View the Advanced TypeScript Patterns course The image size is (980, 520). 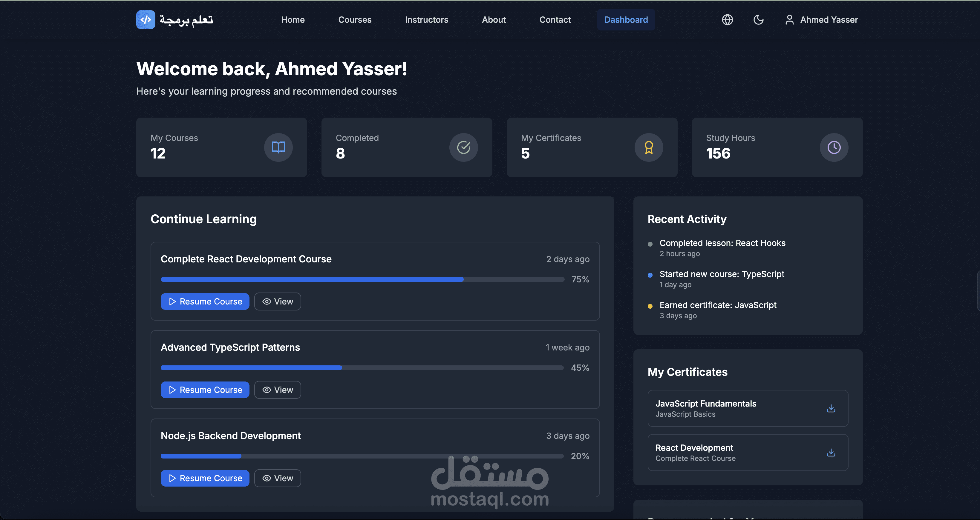click(277, 390)
